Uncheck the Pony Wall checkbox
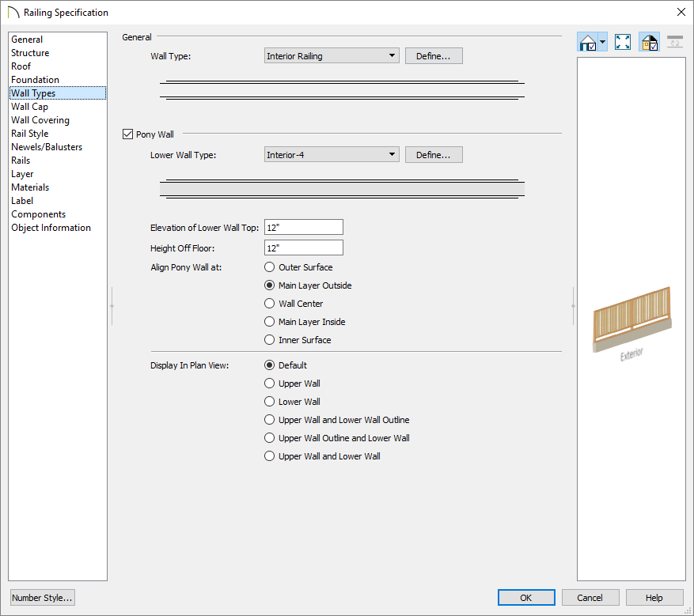 click(127, 134)
